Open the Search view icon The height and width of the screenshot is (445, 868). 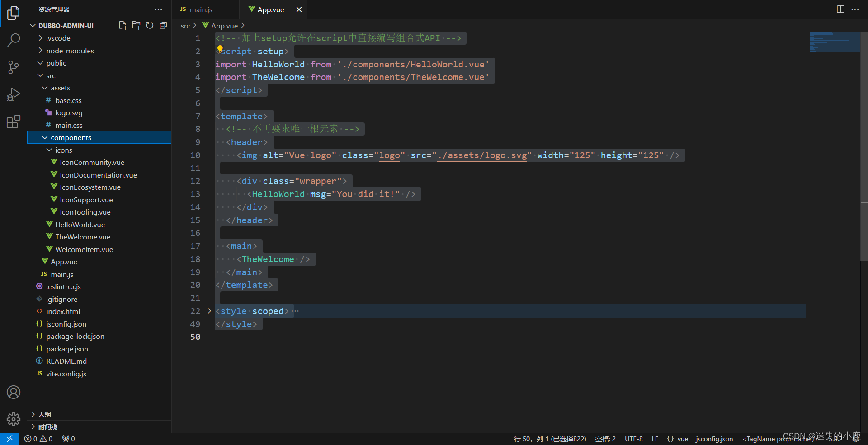pos(14,40)
